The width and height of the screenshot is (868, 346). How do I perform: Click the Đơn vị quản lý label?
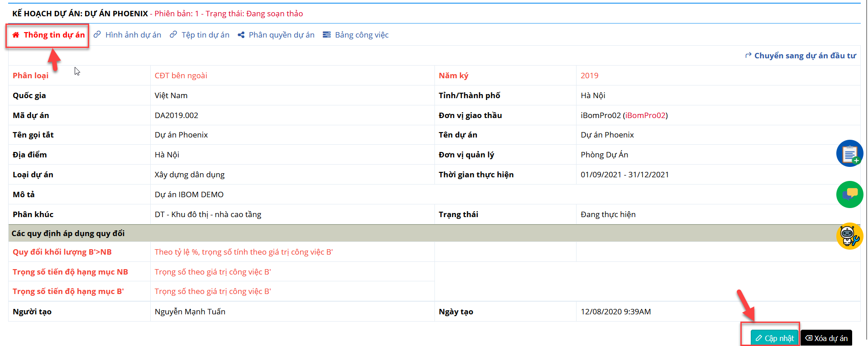(x=466, y=155)
